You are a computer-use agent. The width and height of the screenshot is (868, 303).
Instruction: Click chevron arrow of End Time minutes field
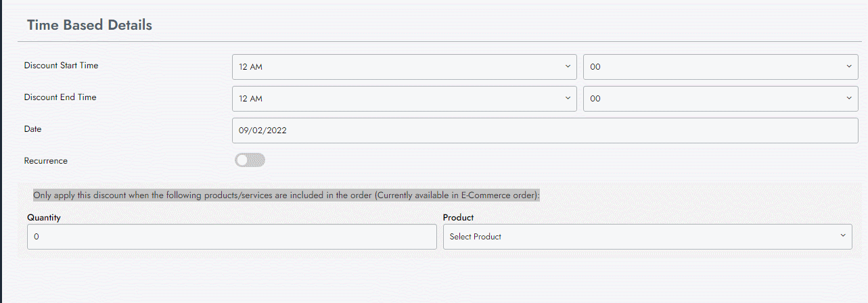[x=849, y=98]
